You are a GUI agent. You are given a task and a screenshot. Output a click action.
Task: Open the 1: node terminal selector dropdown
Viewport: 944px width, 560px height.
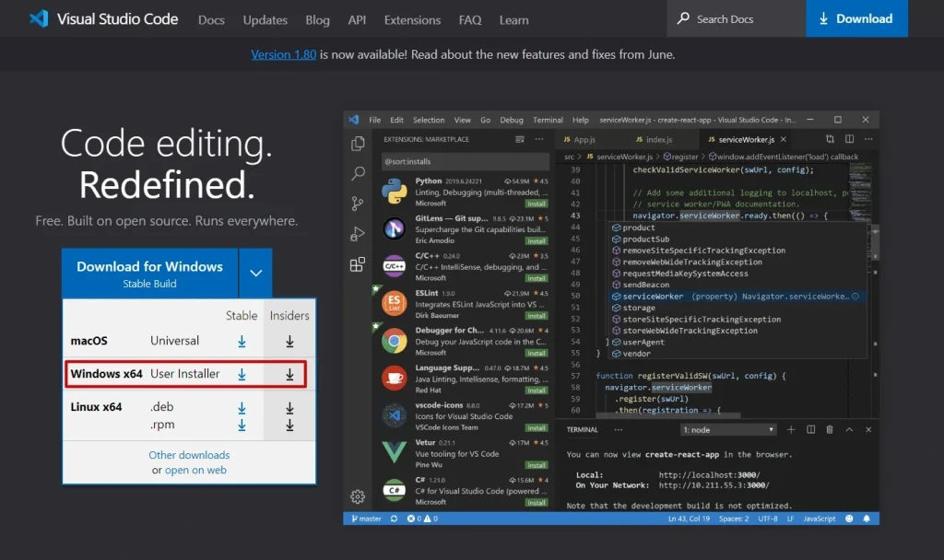728,429
